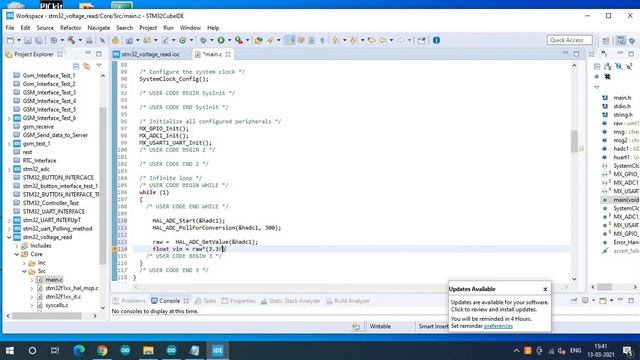The height and width of the screenshot is (360, 640).
Task: Close the Updates Available popup
Action: click(x=545, y=289)
